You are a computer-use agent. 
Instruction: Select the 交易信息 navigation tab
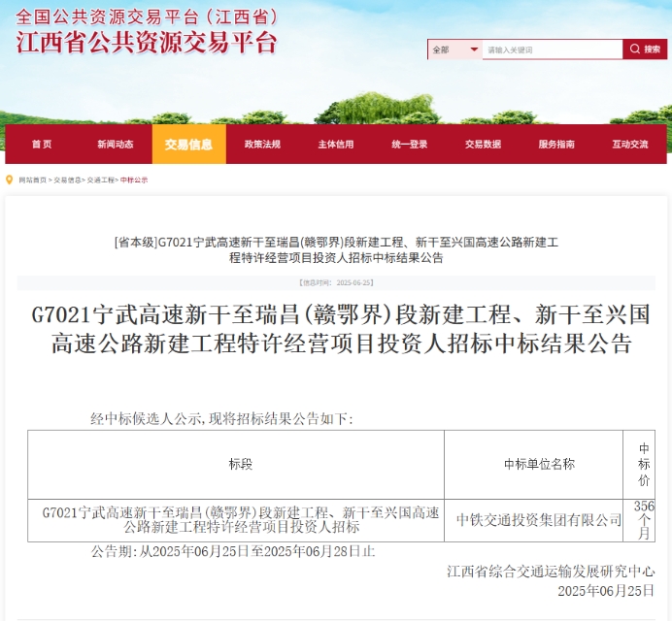[x=188, y=145]
